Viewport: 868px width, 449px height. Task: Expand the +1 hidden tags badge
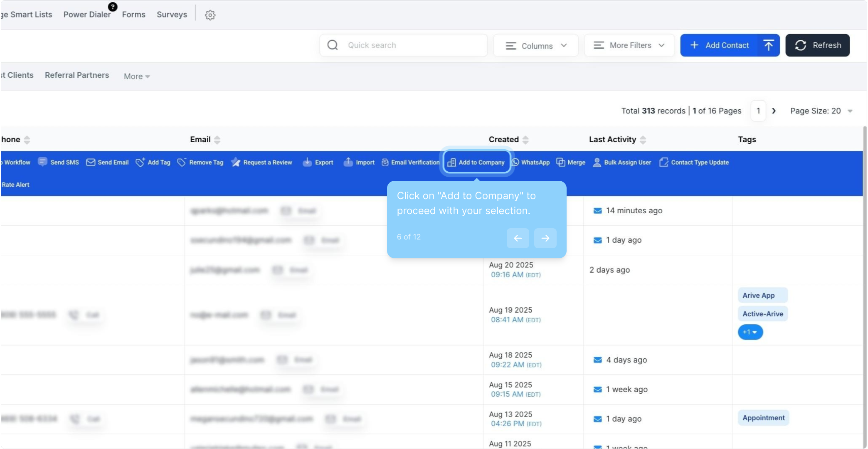tap(750, 332)
